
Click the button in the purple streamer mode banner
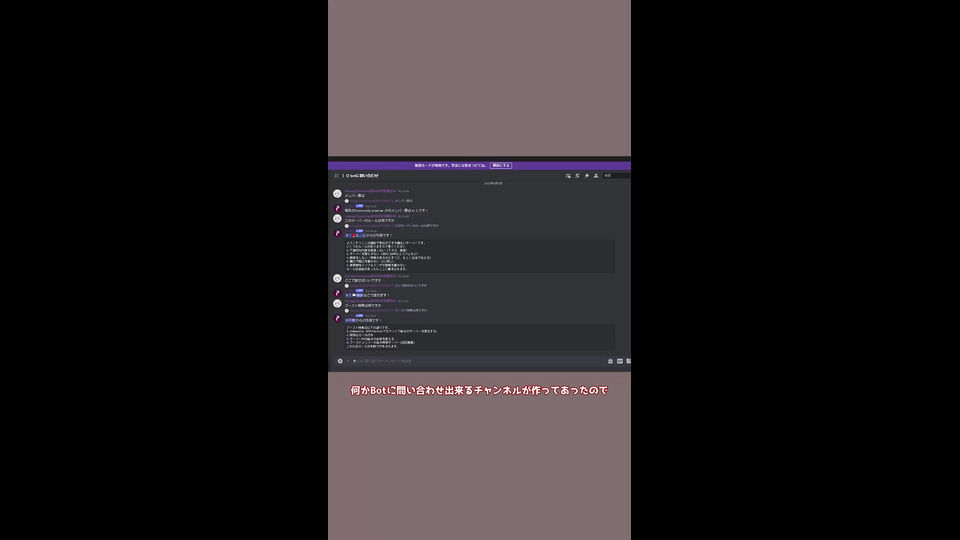pos(501,165)
